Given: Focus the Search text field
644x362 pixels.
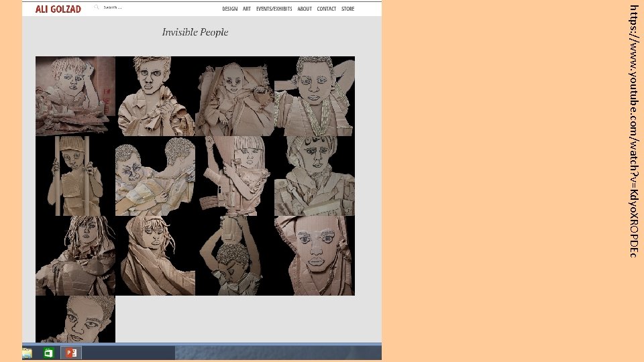Looking at the screenshot, I should [x=113, y=7].
